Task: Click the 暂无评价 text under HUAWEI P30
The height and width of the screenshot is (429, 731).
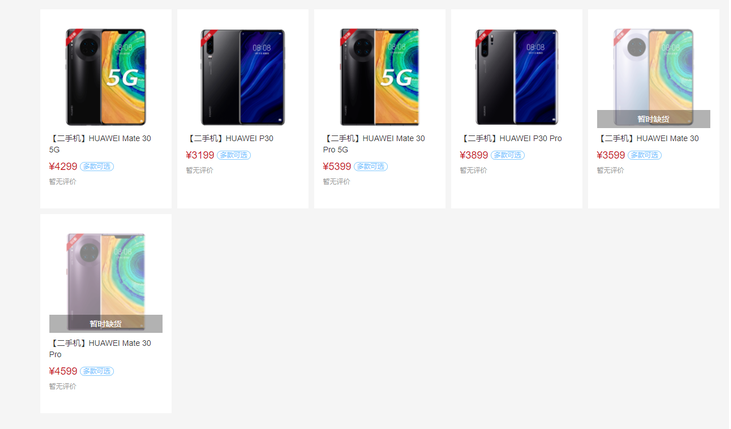Action: click(x=200, y=171)
